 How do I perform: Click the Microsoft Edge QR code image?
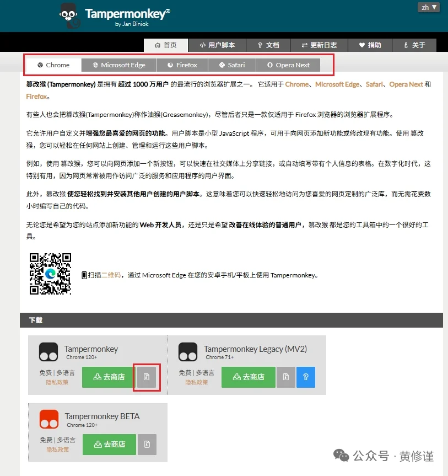(x=50, y=273)
